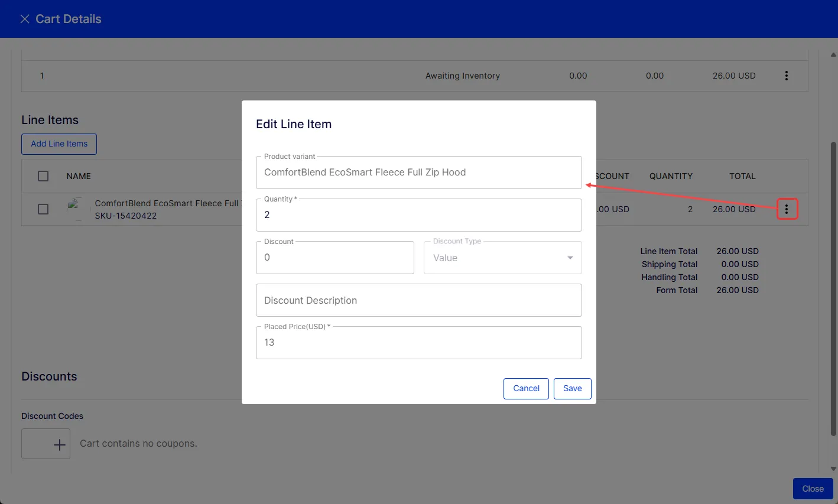The width and height of the screenshot is (838, 504).
Task: Click the Discount amount field
Action: point(335,258)
